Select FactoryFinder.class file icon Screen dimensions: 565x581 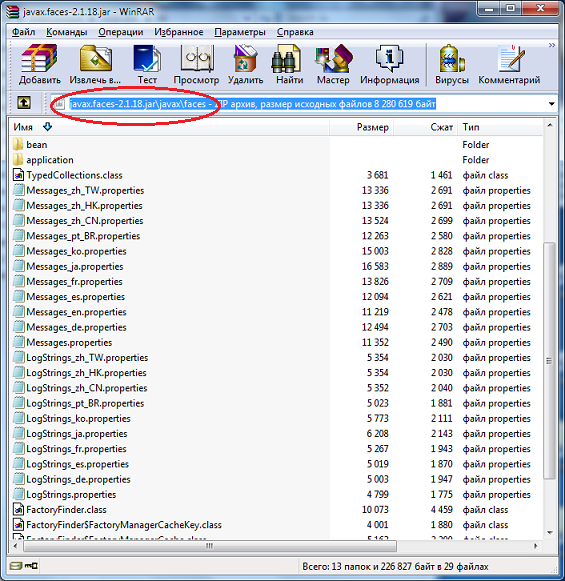click(18, 509)
